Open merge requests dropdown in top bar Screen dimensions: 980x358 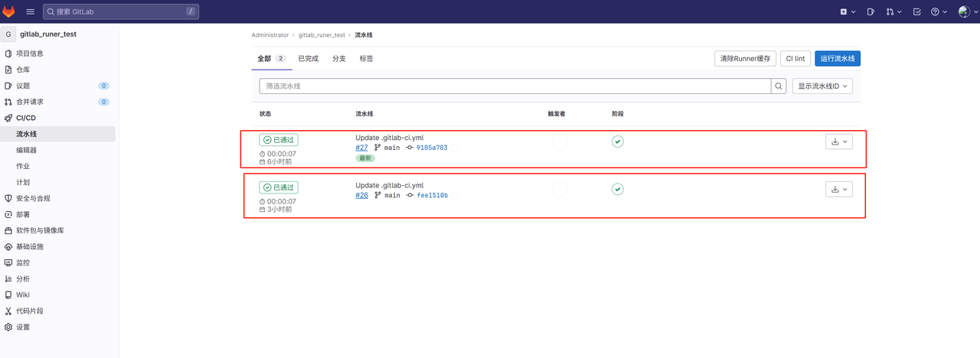coord(893,11)
